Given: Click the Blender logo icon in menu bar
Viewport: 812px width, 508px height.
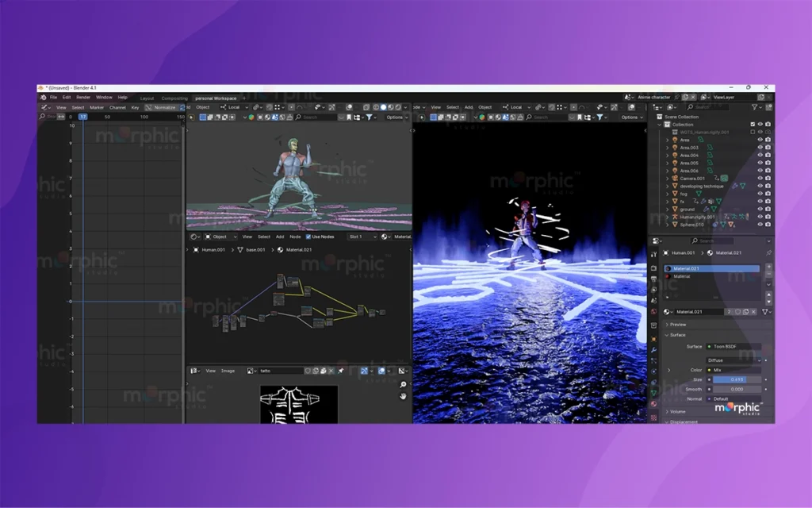Looking at the screenshot, I should (x=44, y=98).
